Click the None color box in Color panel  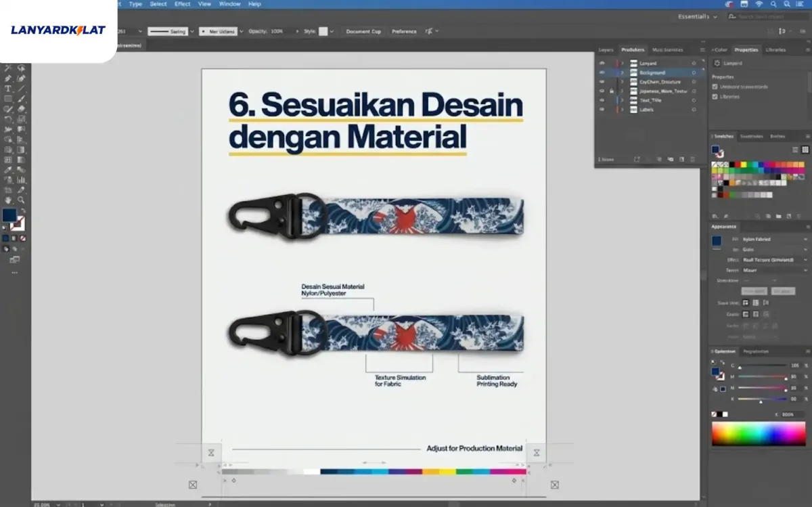(715, 414)
